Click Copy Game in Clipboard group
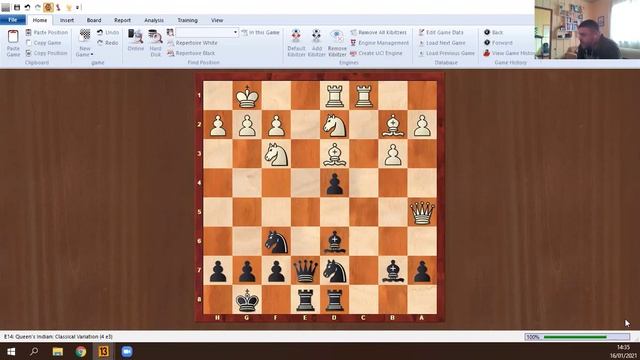Image resolution: width=640 pixels, height=360 pixels. coord(43,43)
